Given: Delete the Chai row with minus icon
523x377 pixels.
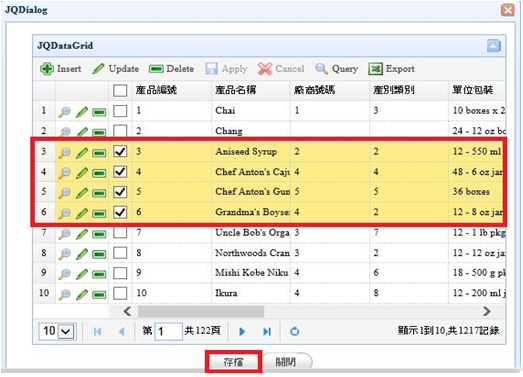Looking at the screenshot, I should click(99, 112).
